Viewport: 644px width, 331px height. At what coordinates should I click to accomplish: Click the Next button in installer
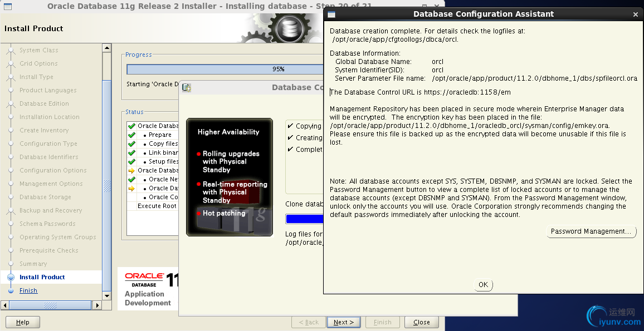click(344, 323)
